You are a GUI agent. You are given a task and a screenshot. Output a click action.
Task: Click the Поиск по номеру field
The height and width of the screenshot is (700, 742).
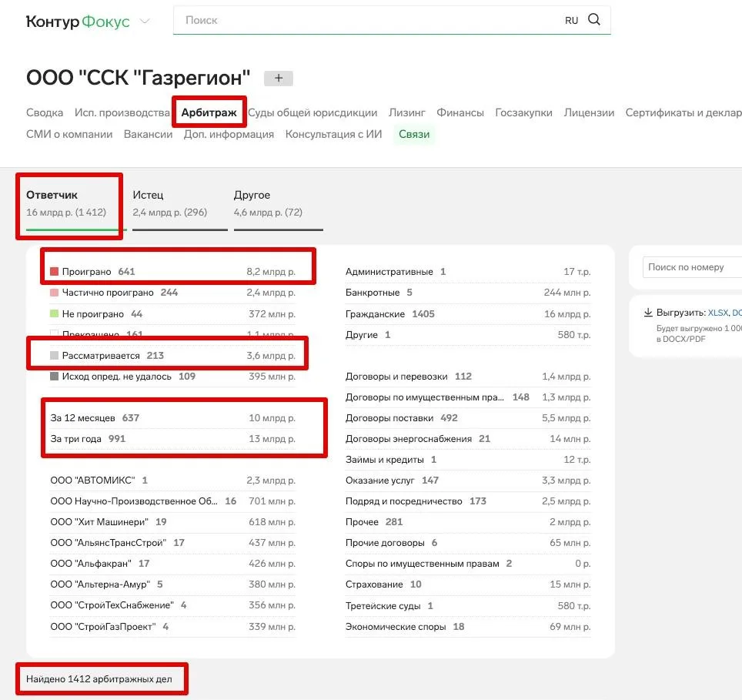689,267
